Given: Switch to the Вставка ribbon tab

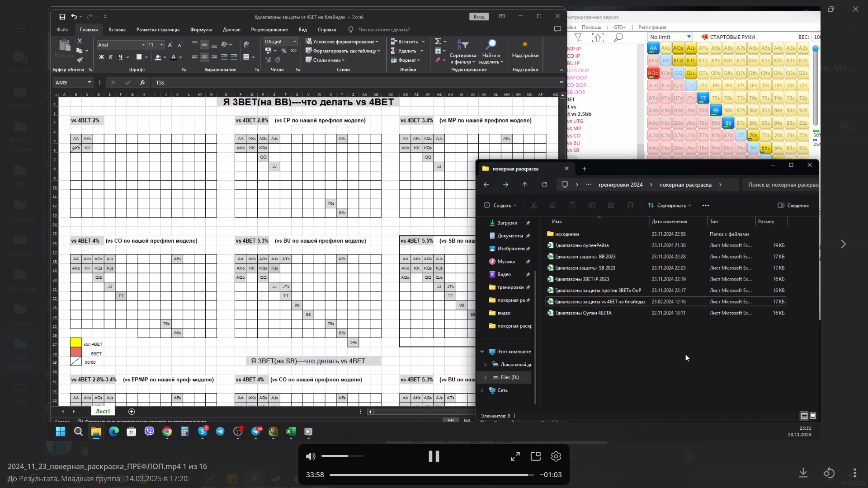Looking at the screenshot, I should 117,29.
